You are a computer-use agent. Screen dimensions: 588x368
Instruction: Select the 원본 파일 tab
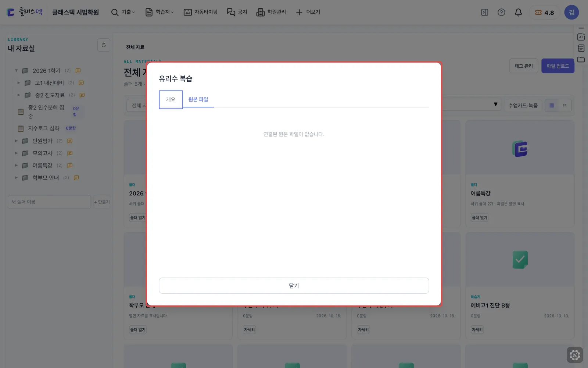(x=198, y=100)
